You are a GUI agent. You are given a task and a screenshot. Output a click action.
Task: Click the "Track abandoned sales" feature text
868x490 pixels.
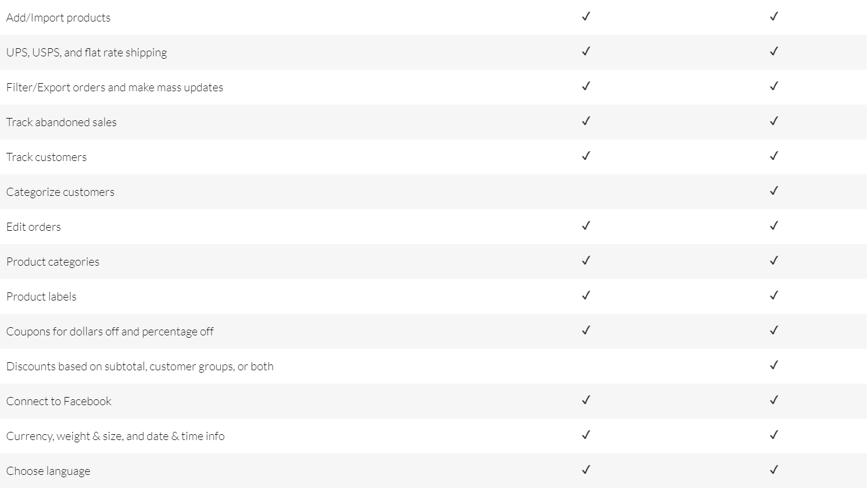click(61, 123)
